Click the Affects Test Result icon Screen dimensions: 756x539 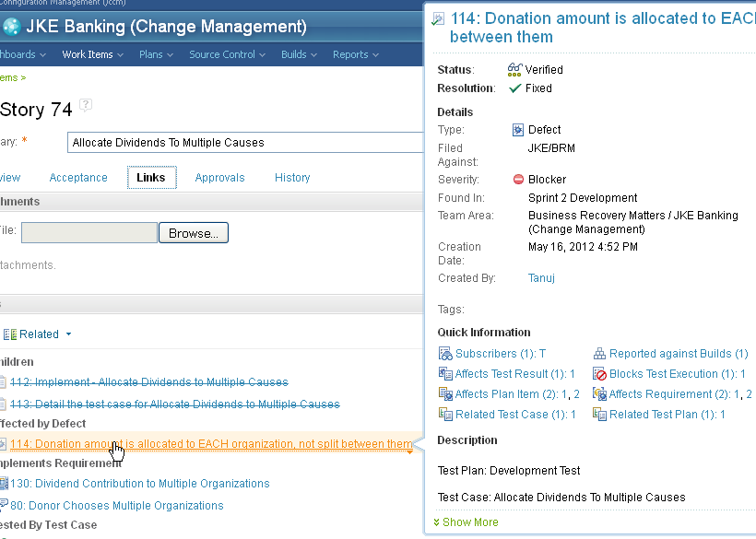tap(446, 374)
